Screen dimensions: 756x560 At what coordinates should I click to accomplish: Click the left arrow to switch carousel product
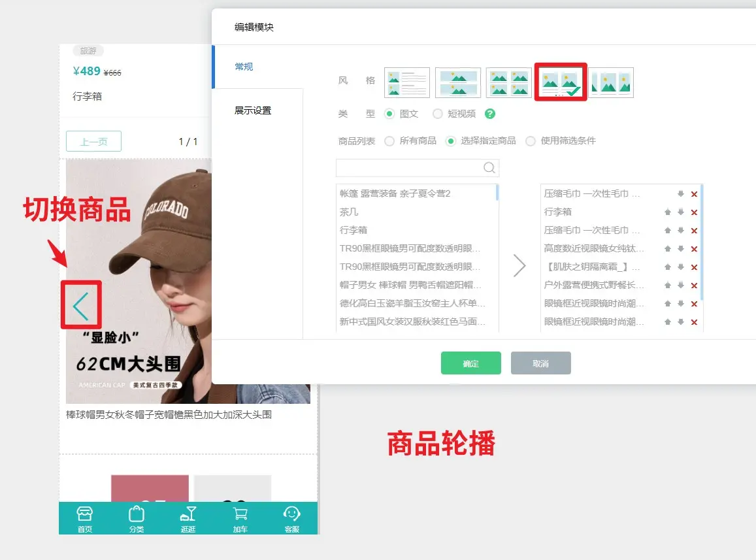point(81,305)
